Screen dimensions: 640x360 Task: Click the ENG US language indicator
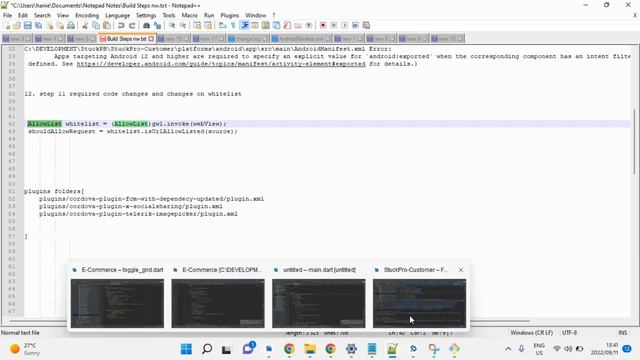pyautogui.click(x=539, y=349)
